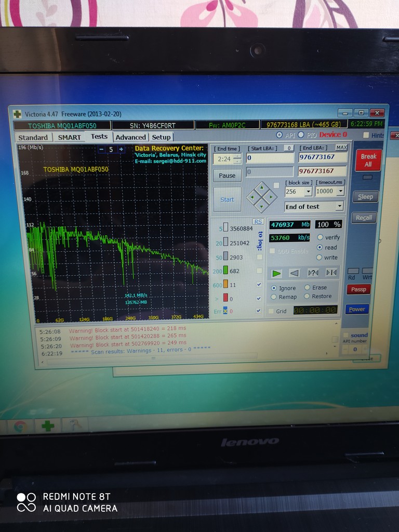Select the PIO mode radio button
The height and width of the screenshot is (532, 399).
point(301,135)
